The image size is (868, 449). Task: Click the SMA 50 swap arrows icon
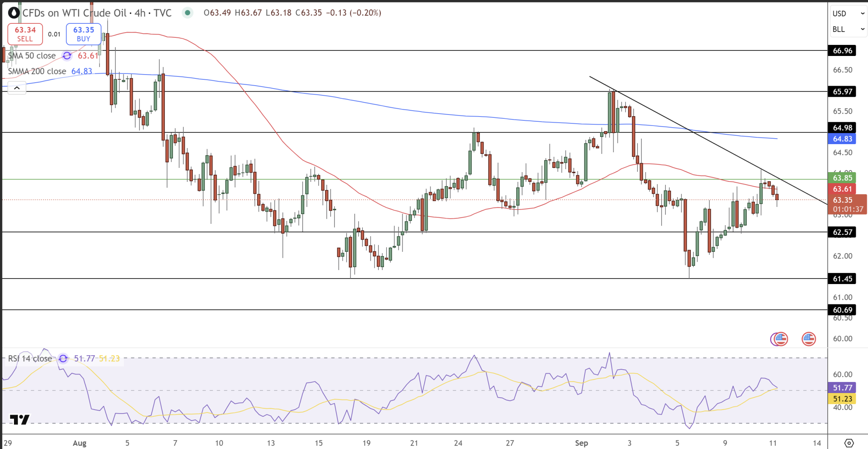66,56
